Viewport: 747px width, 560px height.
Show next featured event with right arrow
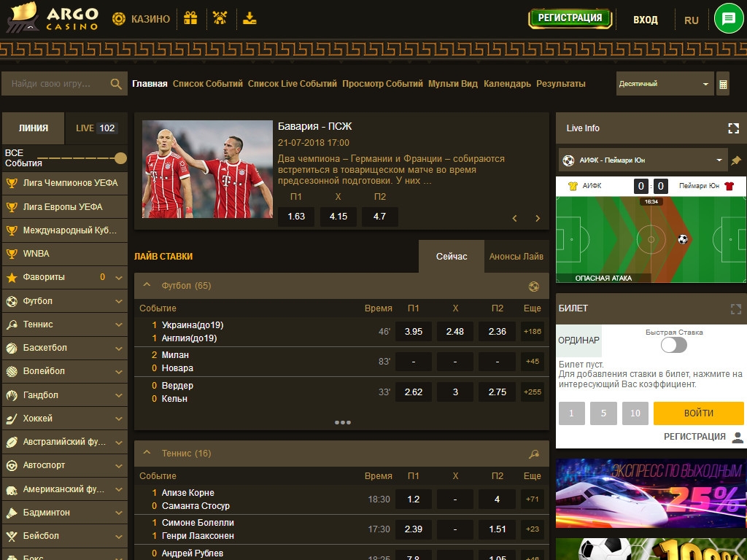pos(538,218)
